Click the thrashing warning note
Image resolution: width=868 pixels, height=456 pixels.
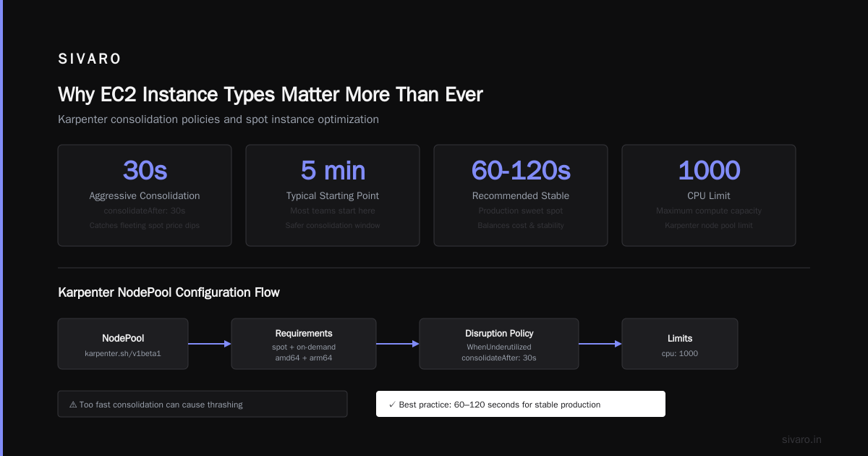(203, 404)
